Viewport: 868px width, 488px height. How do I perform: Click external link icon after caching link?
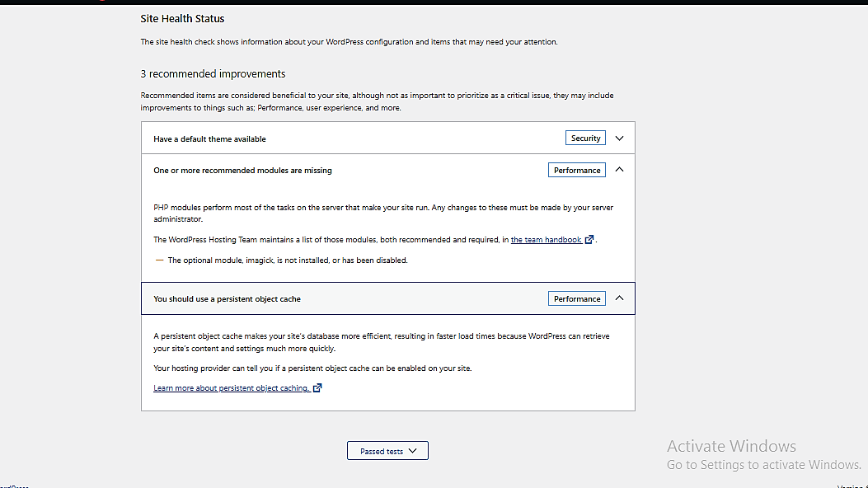[317, 388]
